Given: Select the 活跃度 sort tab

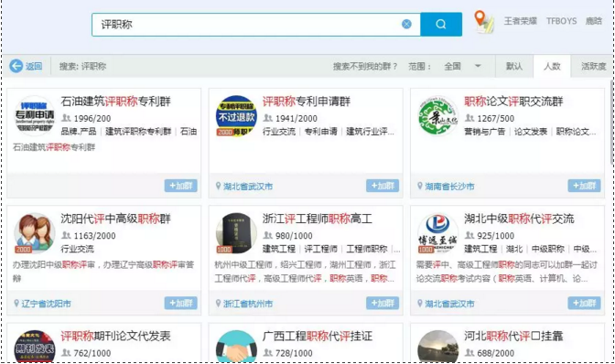Looking at the screenshot, I should (593, 66).
